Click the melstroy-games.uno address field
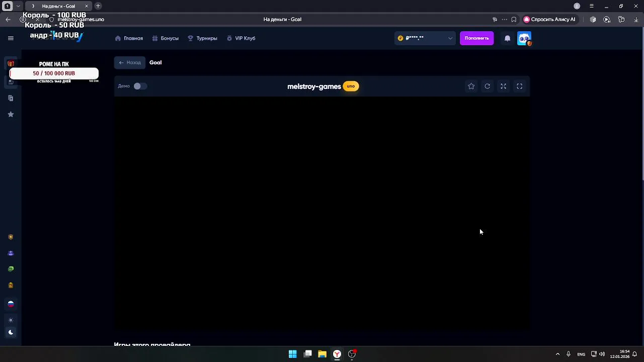644x362 pixels. (x=80, y=20)
